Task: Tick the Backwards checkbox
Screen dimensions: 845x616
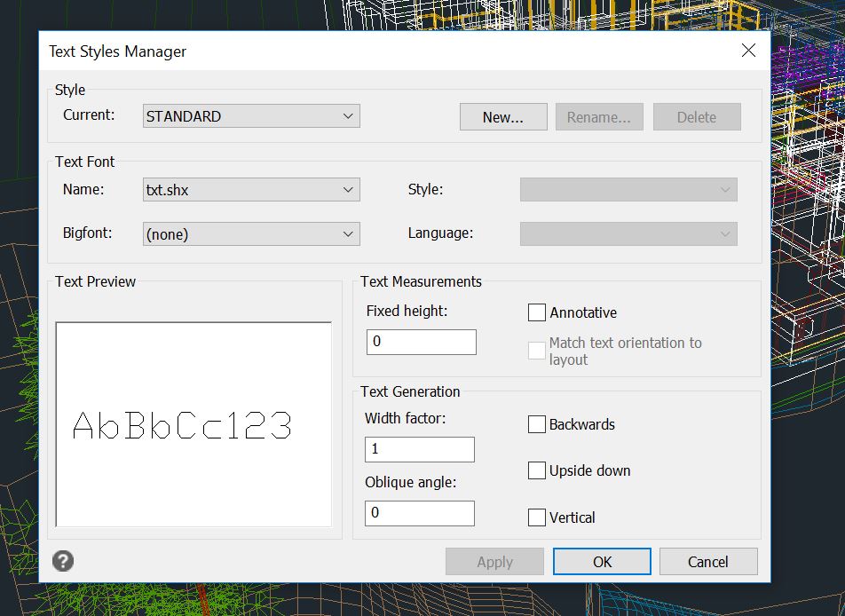Action: (537, 424)
